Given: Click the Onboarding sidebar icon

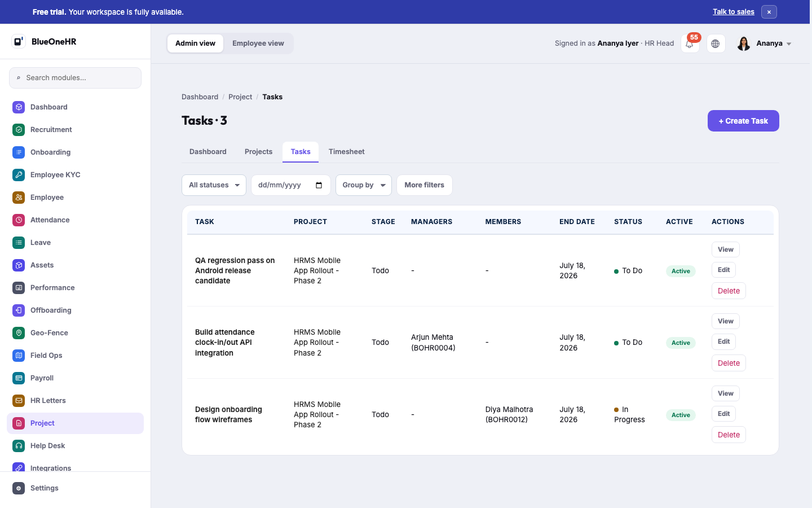Looking at the screenshot, I should point(19,152).
